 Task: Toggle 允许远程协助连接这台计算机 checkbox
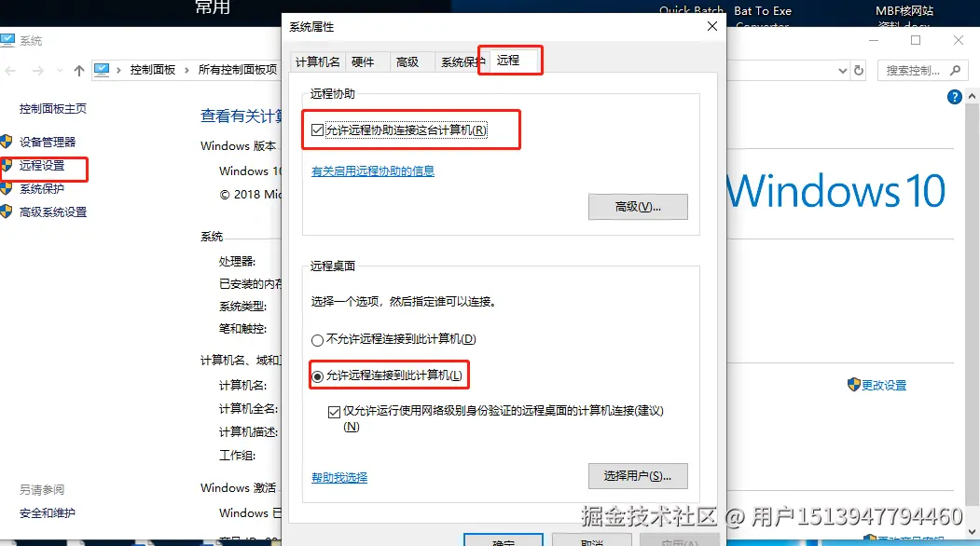318,130
